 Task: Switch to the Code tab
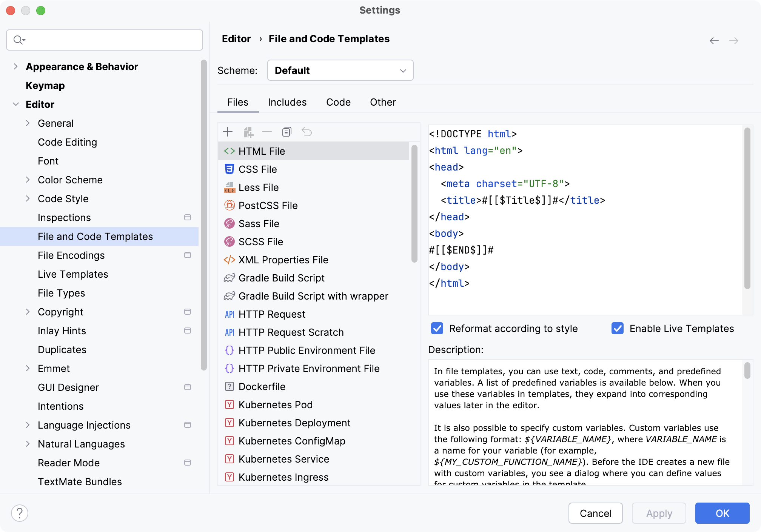coord(338,102)
